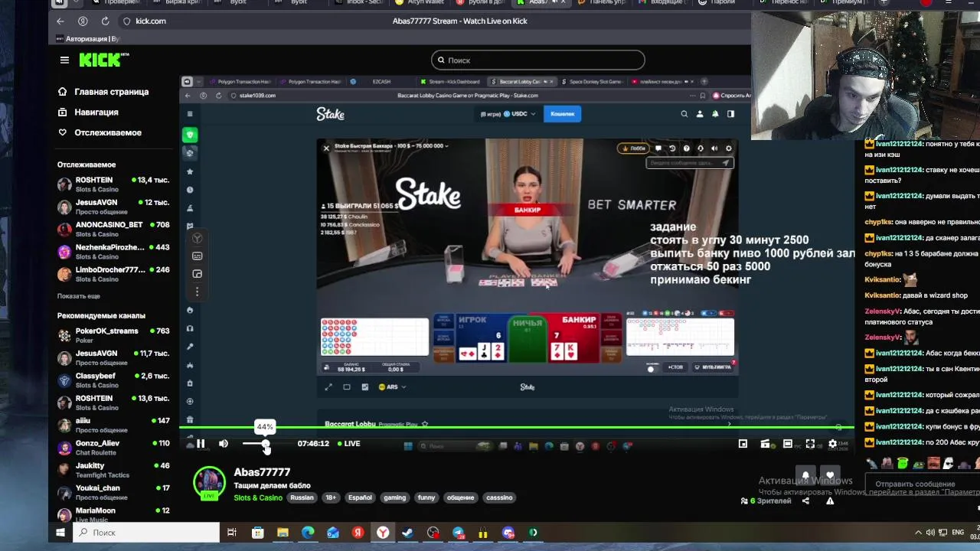Open Gonzo_Aliev recommended channel
Screen dimensions: 980x551
coord(113,448)
